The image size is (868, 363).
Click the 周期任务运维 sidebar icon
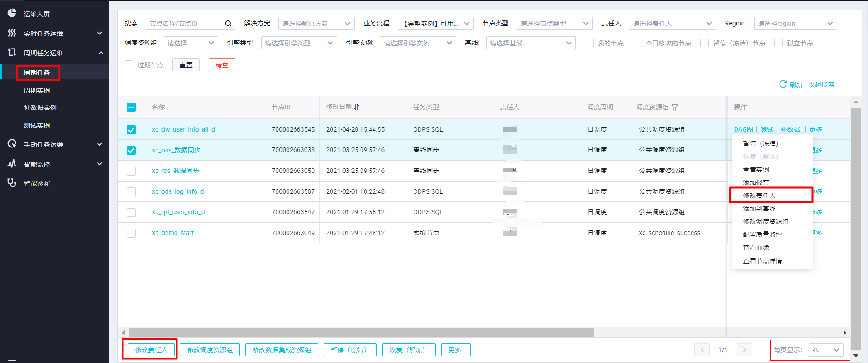12,53
